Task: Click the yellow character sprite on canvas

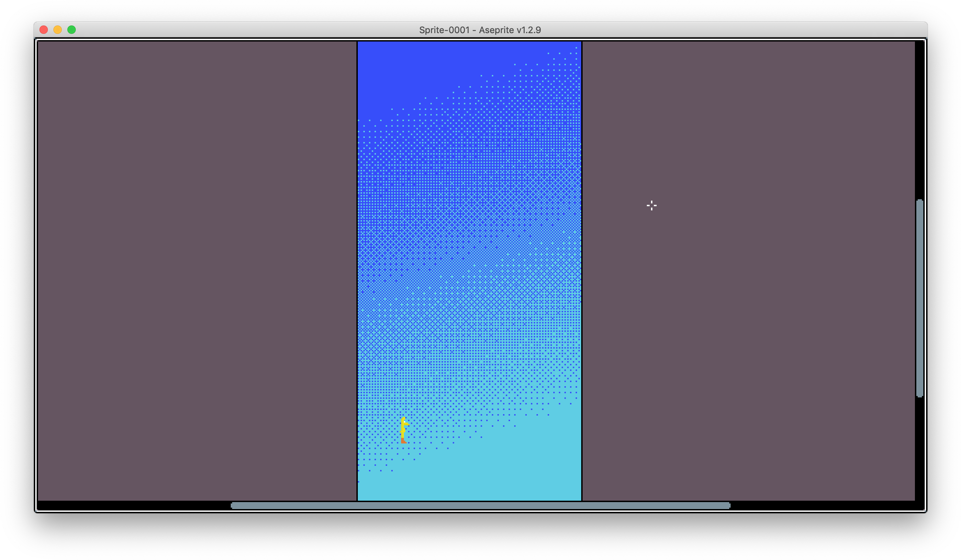Action: point(404,430)
